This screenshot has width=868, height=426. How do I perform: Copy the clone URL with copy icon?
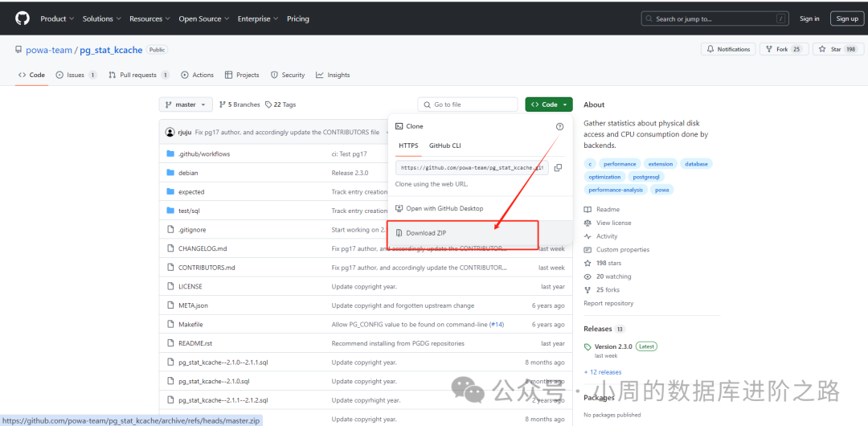point(558,167)
